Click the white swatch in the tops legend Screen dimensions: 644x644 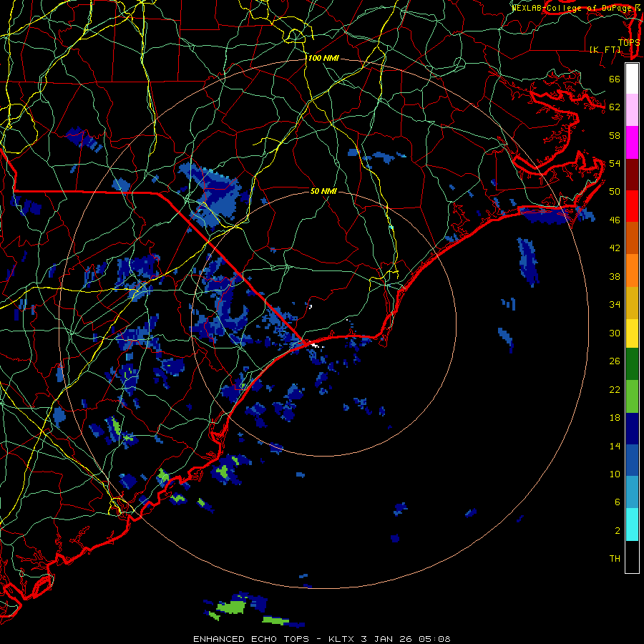[632, 79]
